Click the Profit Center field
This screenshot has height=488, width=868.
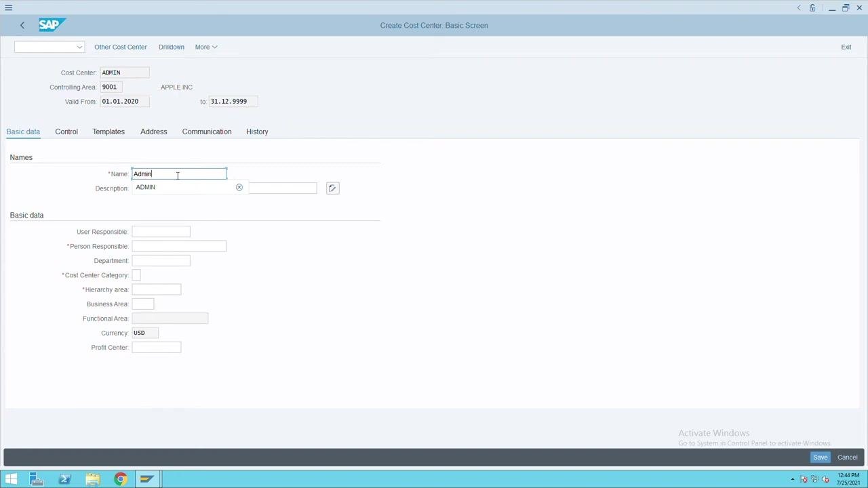pos(157,348)
